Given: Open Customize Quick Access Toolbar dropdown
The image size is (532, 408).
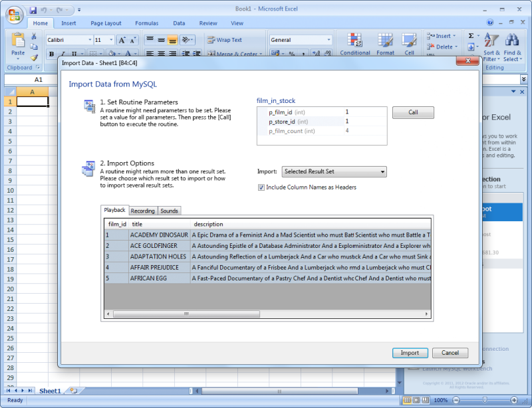Looking at the screenshot, I should (x=79, y=10).
